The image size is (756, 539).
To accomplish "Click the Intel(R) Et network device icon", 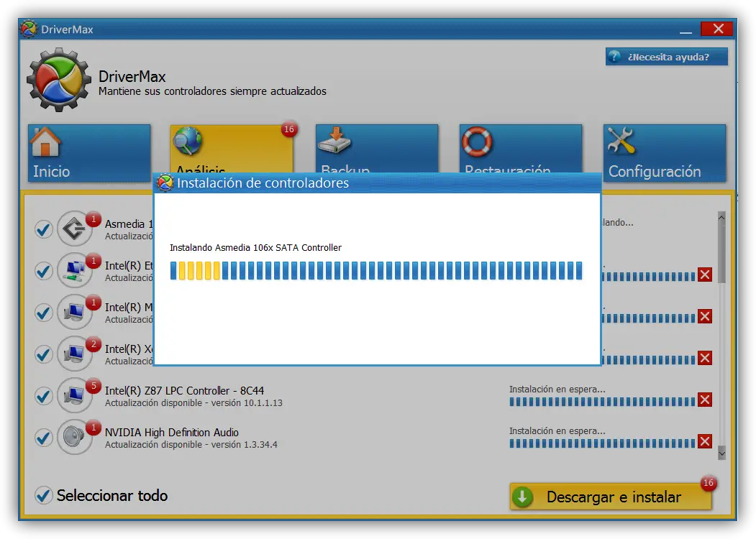I will point(74,270).
